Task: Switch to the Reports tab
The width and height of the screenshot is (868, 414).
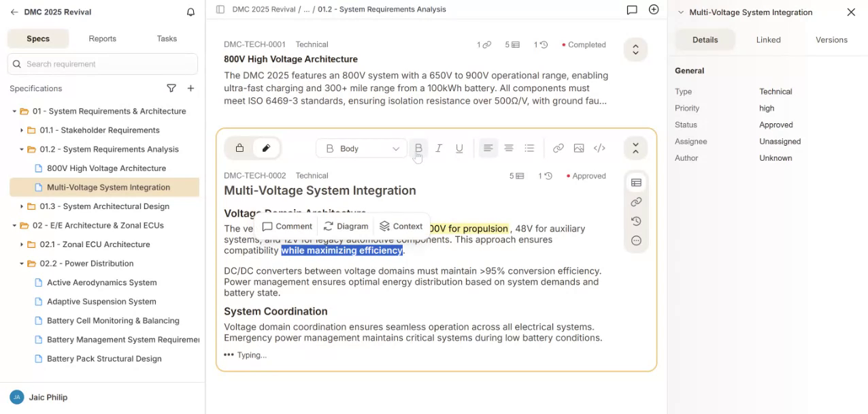Action: pos(102,39)
